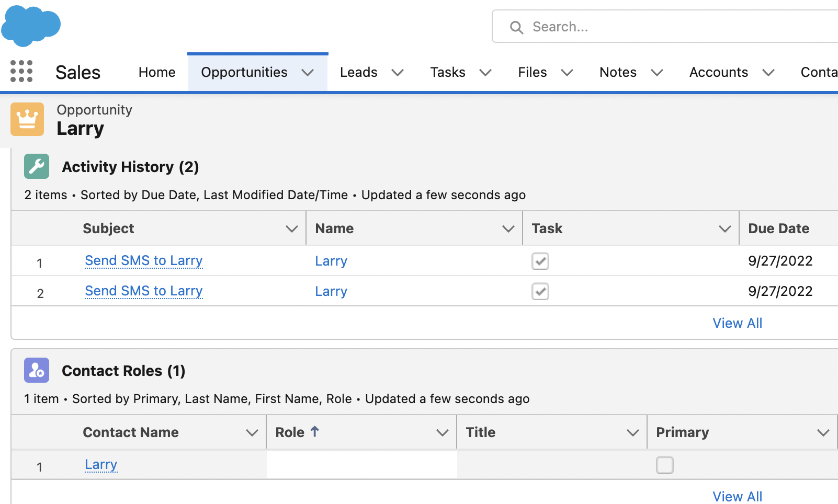Open the Subject column menu chevron
This screenshot has width=838, height=504.
point(292,228)
